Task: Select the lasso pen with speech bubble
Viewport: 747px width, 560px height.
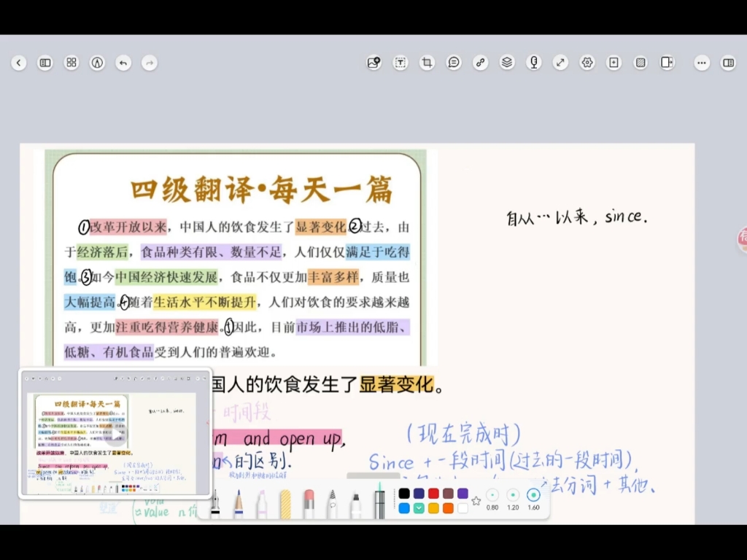Action: (333, 505)
